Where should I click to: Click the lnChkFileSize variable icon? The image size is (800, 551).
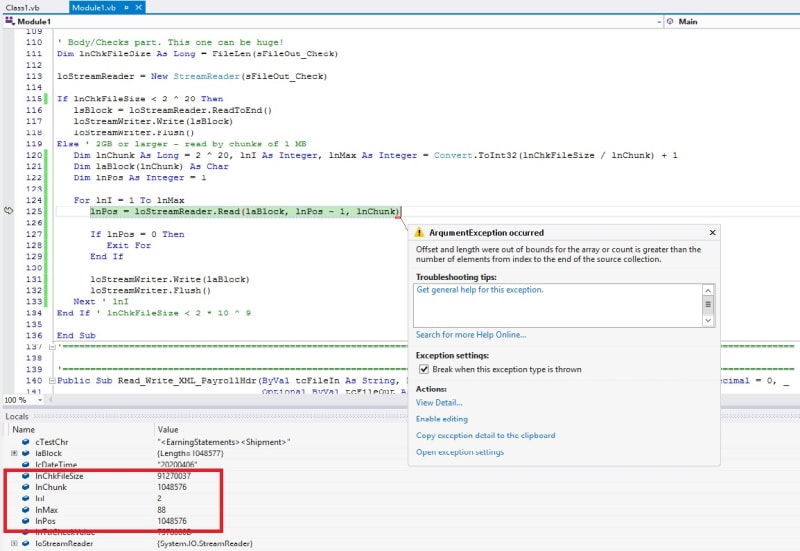(x=26, y=476)
